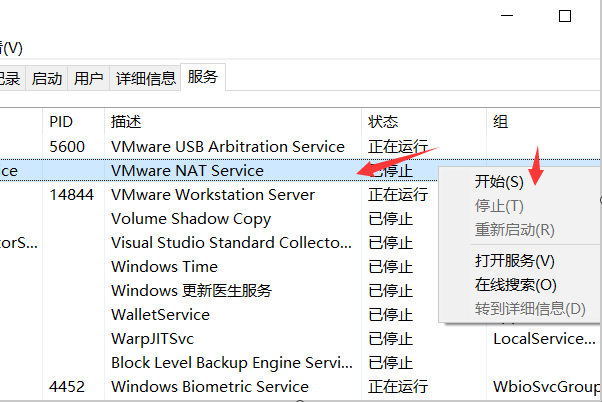Select the Windows Time service row

click(x=219, y=267)
